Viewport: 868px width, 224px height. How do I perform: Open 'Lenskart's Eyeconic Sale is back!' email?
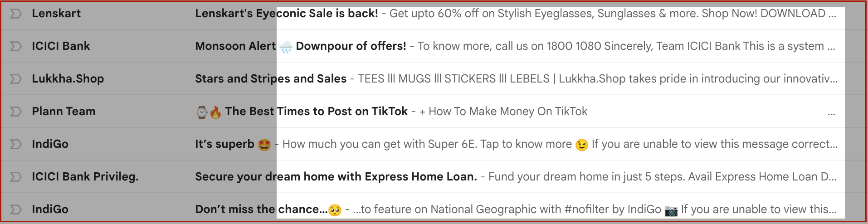pos(287,14)
